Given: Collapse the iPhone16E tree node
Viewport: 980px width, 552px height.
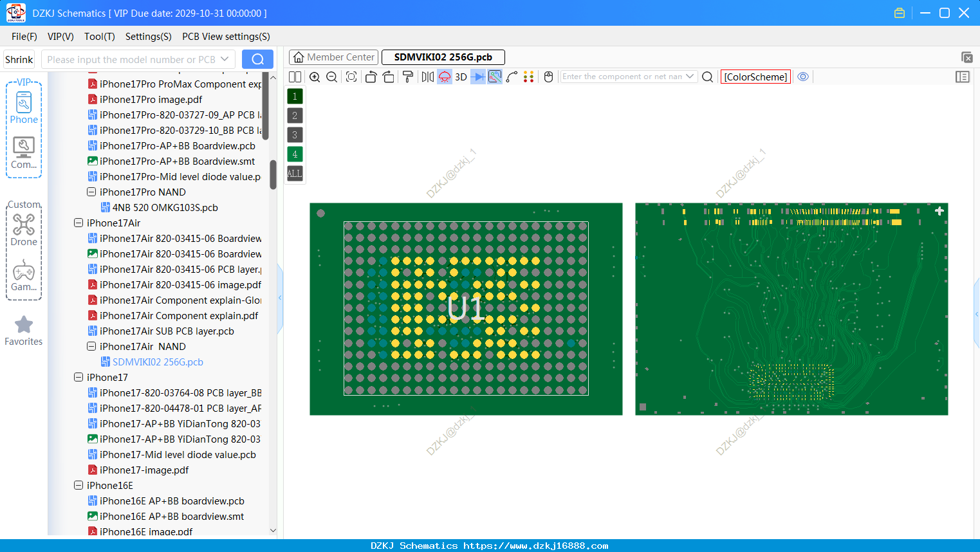Looking at the screenshot, I should tap(79, 486).
